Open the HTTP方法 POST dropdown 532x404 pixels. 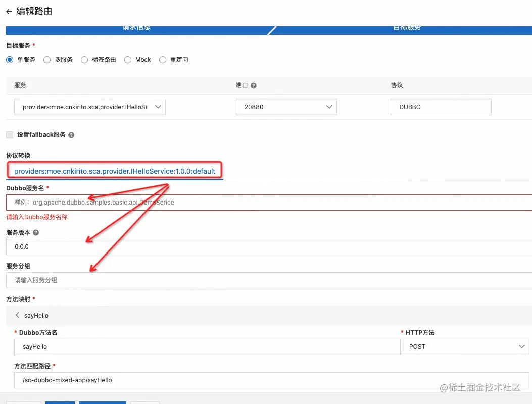coord(465,346)
